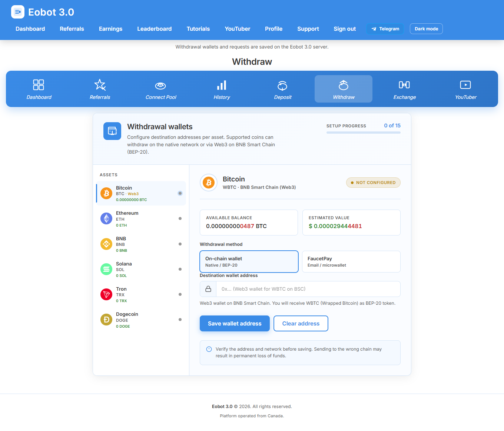Screen dimensions: 504x431
Task: Click the Eobot 3.0 logo icon
Action: tap(18, 12)
